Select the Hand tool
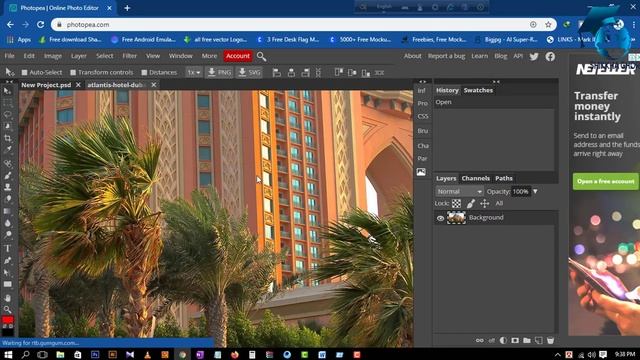The width and height of the screenshot is (640, 360). point(7,298)
